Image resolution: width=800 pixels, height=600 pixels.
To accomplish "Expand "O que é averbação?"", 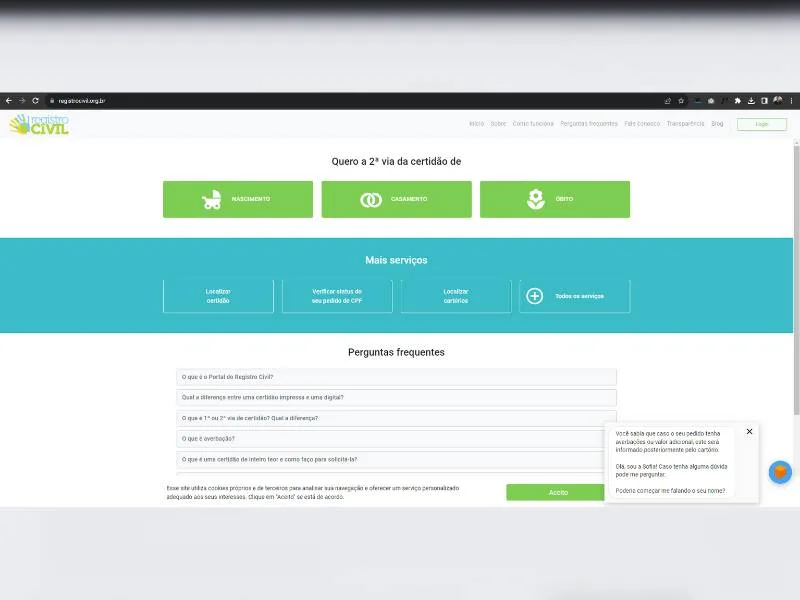I will (396, 439).
